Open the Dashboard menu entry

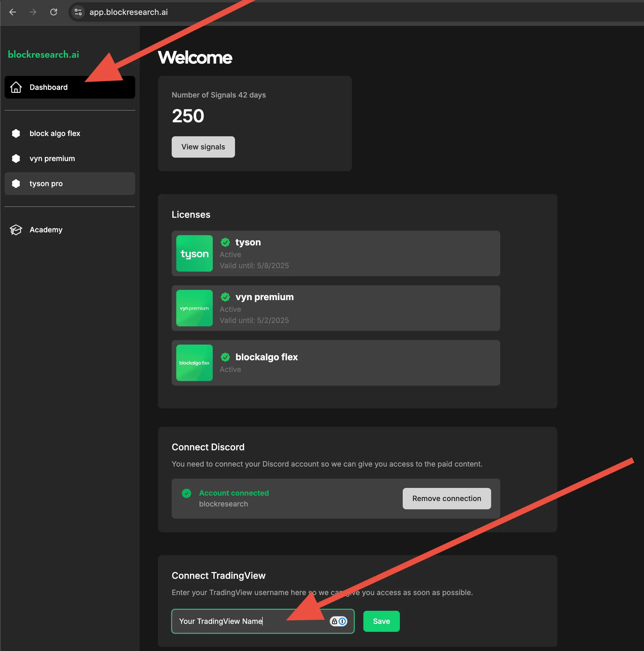48,87
